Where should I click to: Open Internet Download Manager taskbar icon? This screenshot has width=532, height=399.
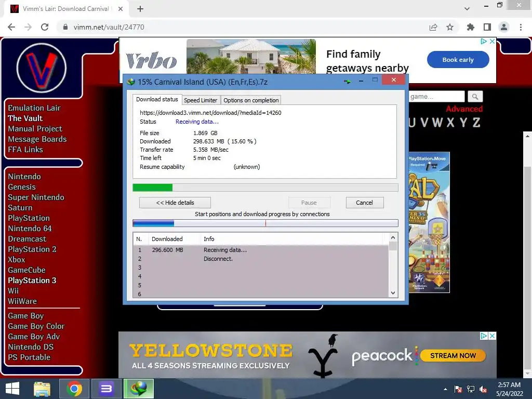pos(138,389)
